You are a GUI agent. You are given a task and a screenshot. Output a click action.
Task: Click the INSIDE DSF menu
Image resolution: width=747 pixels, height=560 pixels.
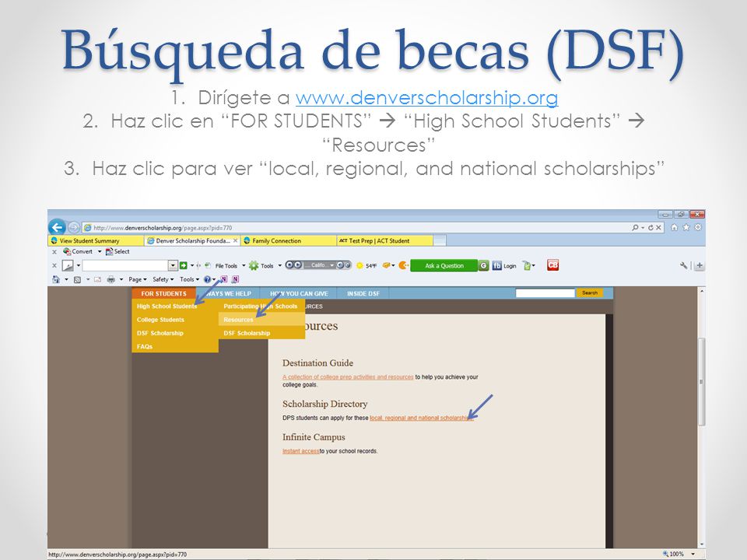363,294
